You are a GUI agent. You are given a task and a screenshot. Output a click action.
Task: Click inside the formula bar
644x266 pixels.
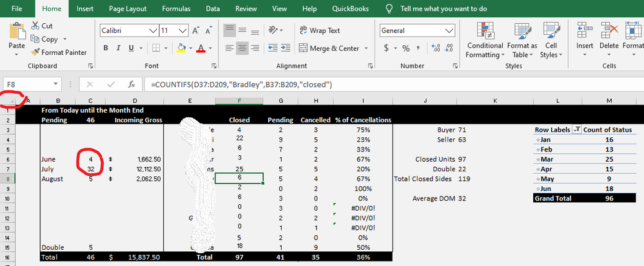click(x=393, y=84)
